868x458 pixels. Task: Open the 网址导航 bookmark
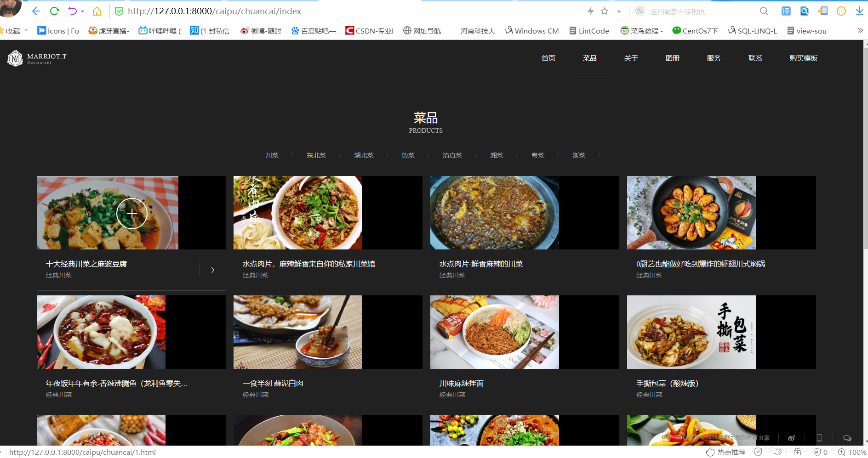(422, 31)
